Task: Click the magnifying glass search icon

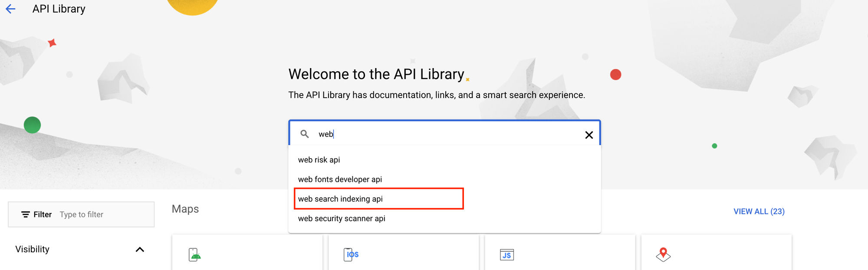Action: pos(305,134)
